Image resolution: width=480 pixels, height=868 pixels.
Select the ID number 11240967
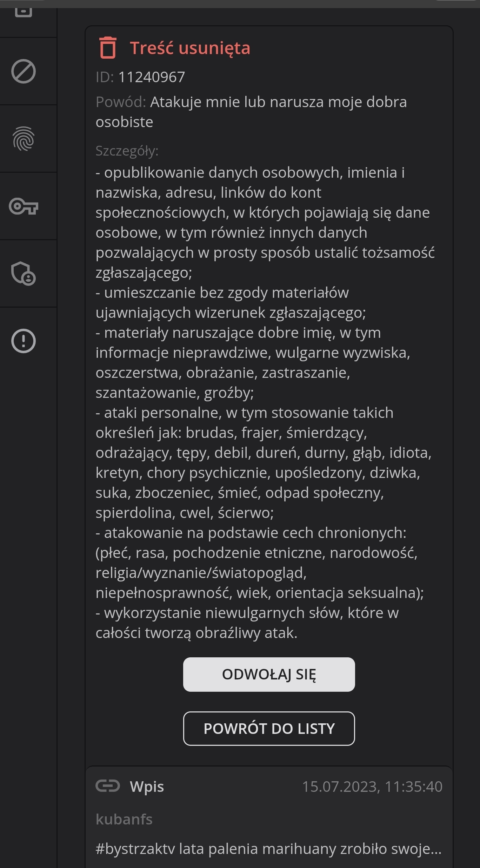click(151, 77)
